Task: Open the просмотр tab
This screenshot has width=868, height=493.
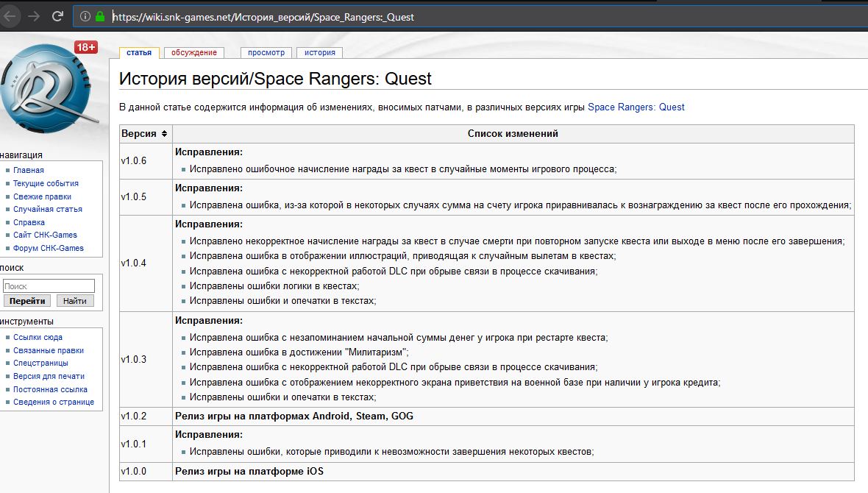Action: (x=266, y=53)
